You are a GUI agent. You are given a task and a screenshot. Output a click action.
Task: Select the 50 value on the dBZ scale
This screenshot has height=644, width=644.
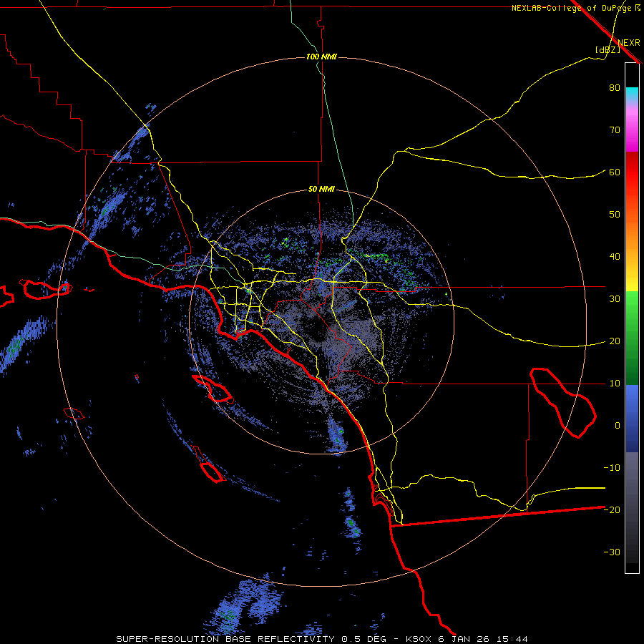(x=615, y=215)
